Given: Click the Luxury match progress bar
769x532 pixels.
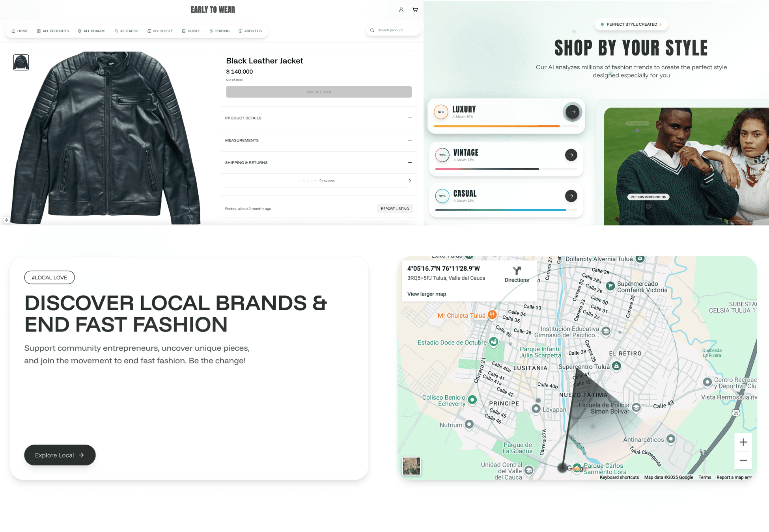Looking at the screenshot, I should [x=506, y=126].
